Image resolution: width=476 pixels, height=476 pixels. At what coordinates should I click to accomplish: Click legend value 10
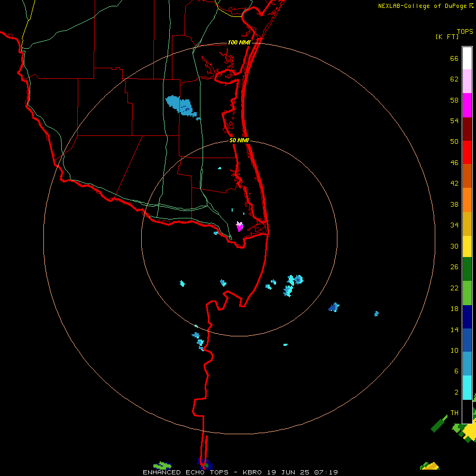click(x=454, y=351)
